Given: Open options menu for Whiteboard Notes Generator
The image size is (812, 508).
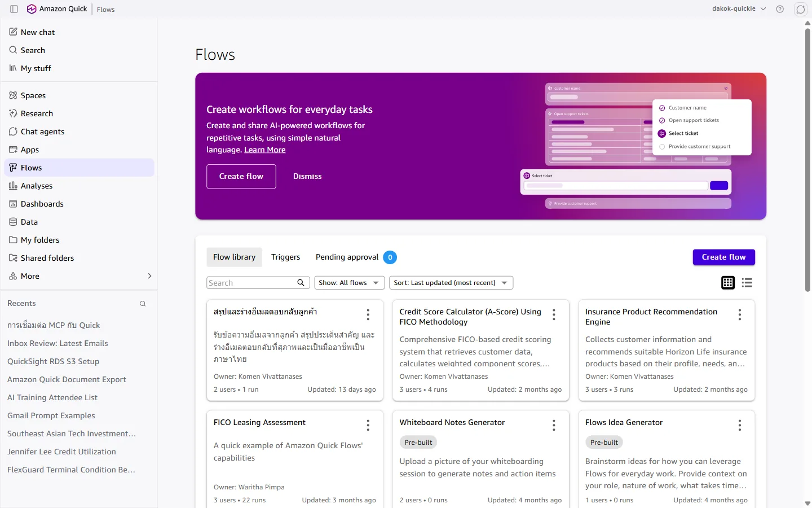Looking at the screenshot, I should click(554, 425).
